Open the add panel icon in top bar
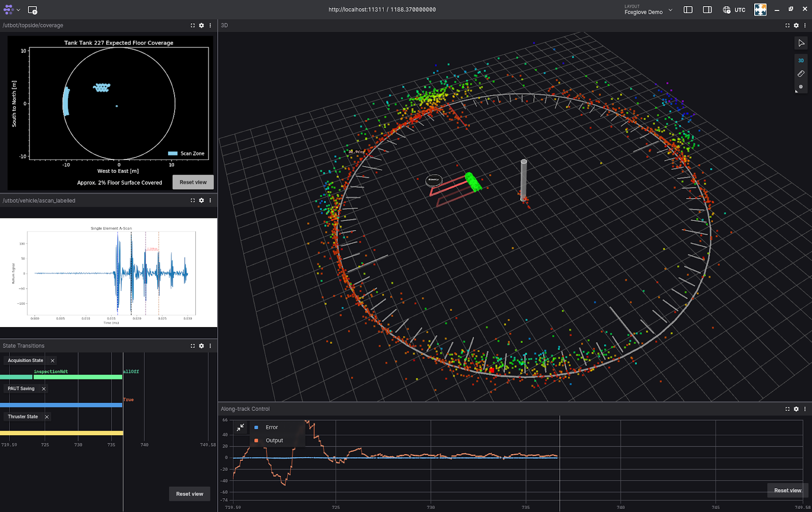This screenshot has height=512, width=812. pos(32,10)
